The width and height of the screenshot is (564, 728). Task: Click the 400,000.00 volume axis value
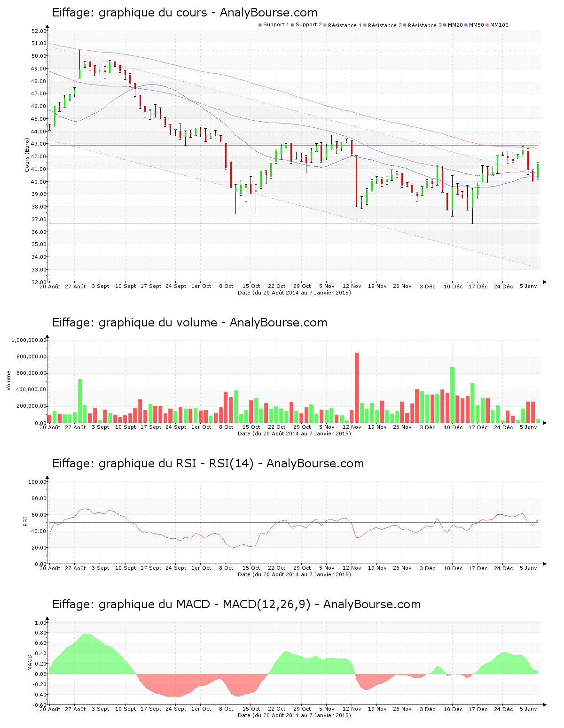pos(31,390)
